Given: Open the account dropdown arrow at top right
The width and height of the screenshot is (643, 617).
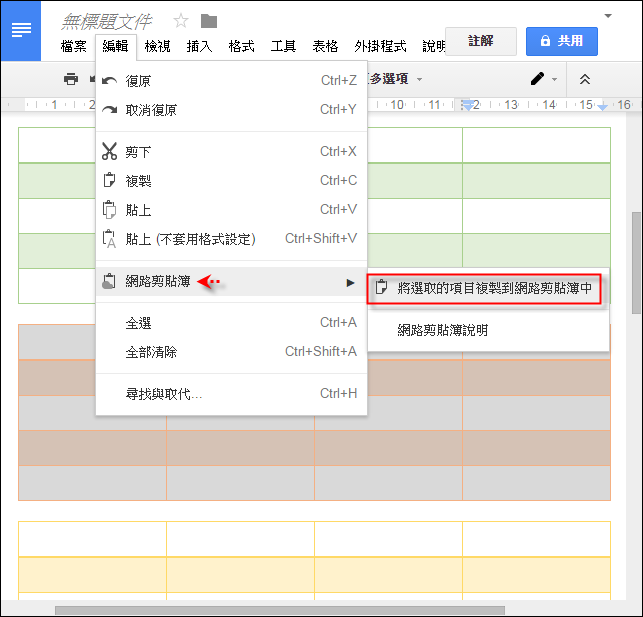Looking at the screenshot, I should coord(608,16).
